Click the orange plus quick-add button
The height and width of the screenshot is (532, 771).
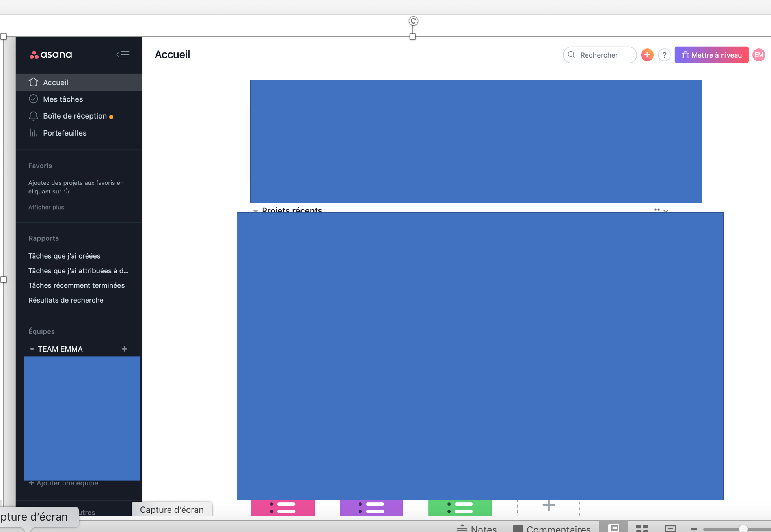pos(647,55)
